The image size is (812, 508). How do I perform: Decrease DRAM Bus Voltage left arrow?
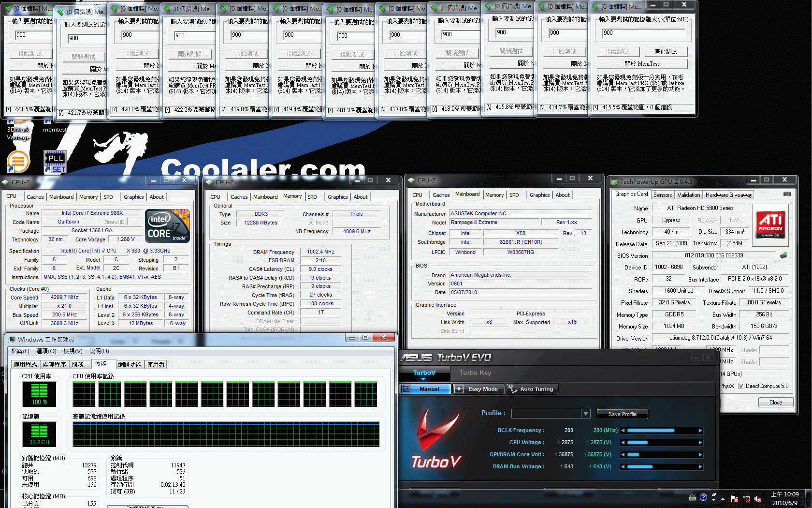click(623, 466)
